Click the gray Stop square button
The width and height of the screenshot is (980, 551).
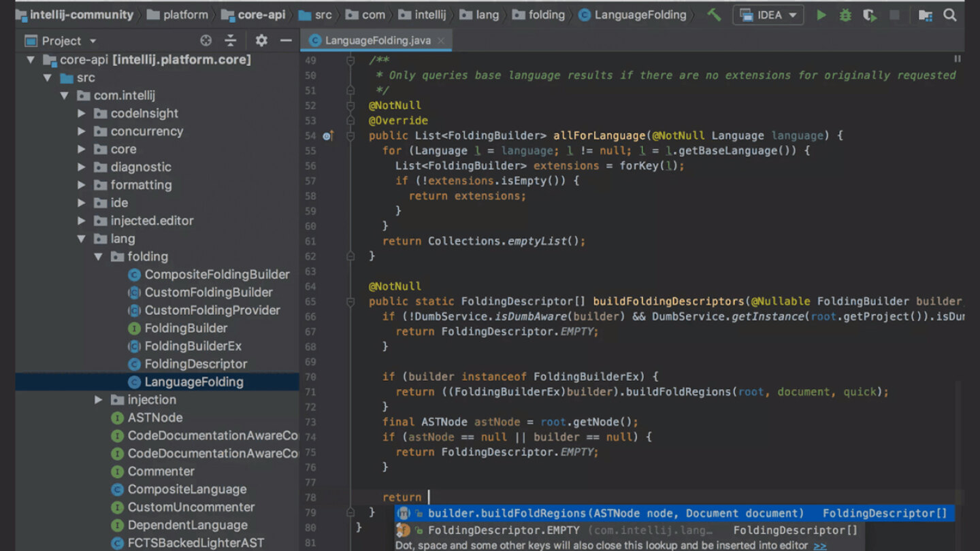894,15
